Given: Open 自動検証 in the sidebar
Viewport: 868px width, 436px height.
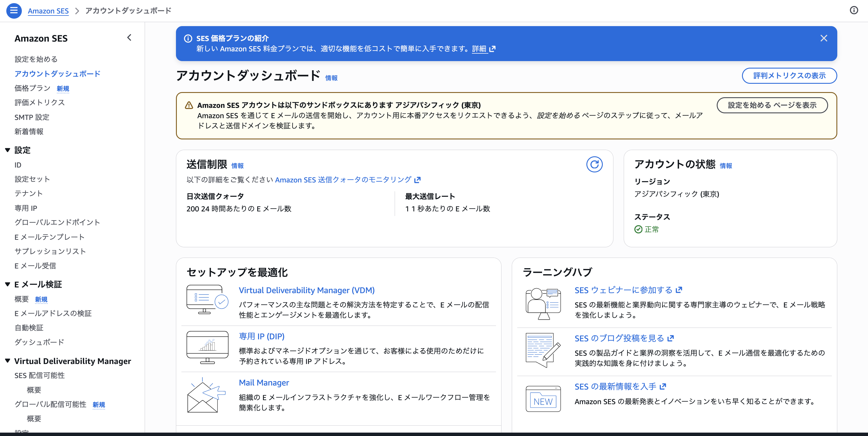Looking at the screenshot, I should (x=29, y=328).
